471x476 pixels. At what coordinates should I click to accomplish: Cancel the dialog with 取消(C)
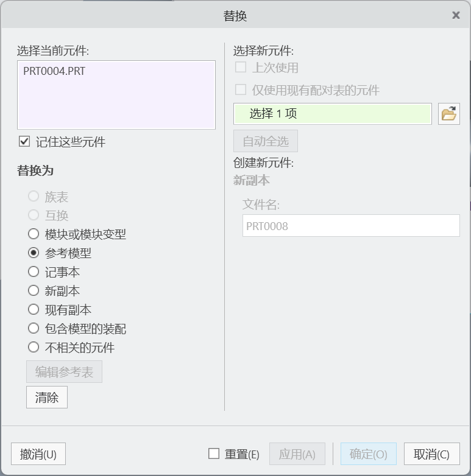point(432,454)
